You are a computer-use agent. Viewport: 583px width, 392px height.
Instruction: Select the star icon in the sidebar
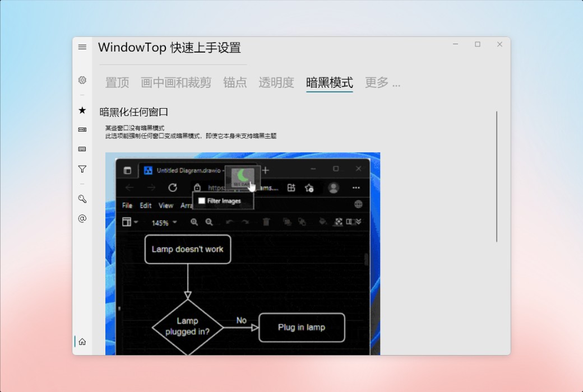pyautogui.click(x=82, y=110)
